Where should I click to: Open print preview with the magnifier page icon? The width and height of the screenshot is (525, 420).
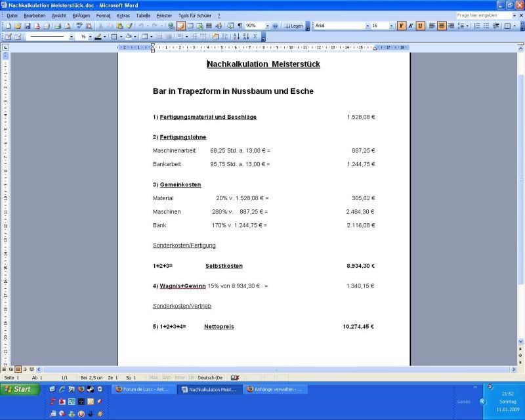point(68,26)
